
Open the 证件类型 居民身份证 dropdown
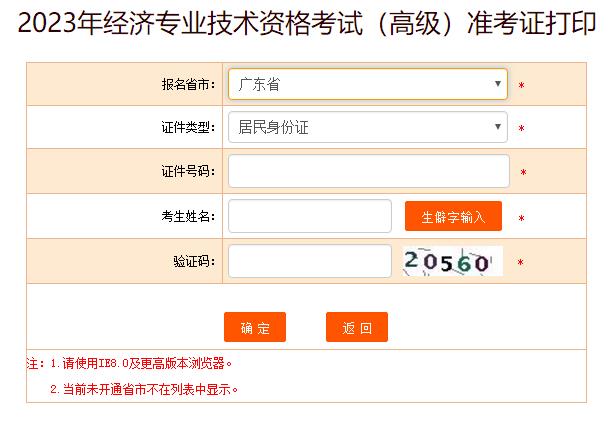coord(367,127)
